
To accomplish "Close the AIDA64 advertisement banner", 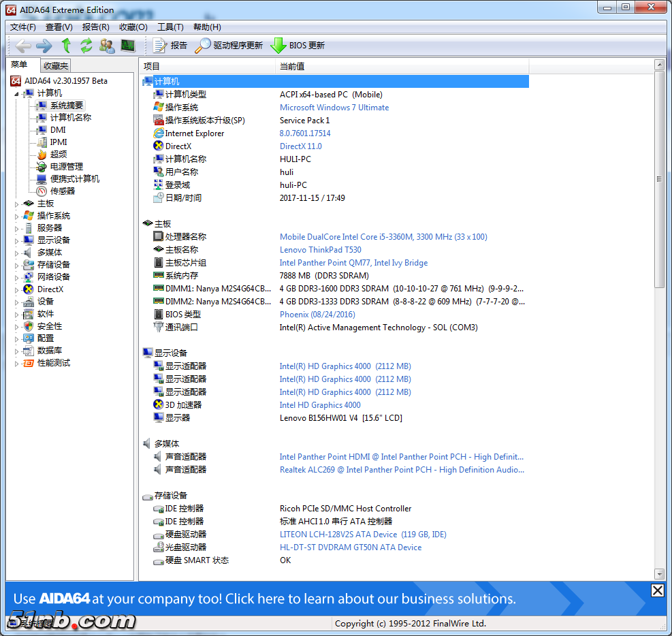I will [x=657, y=590].
